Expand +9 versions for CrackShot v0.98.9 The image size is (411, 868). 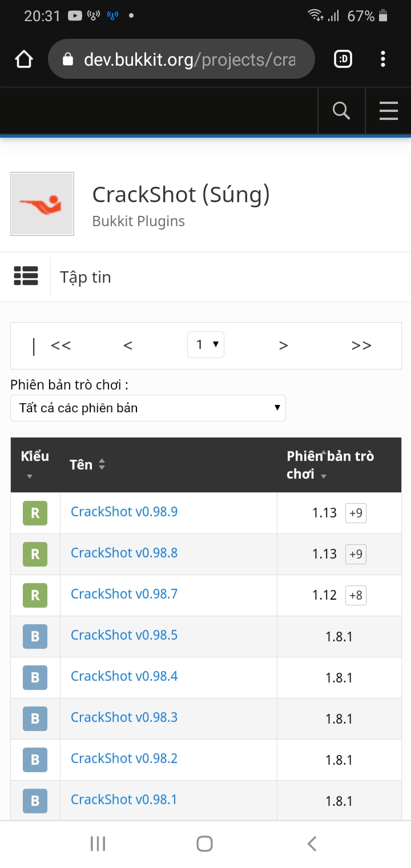pos(356,513)
